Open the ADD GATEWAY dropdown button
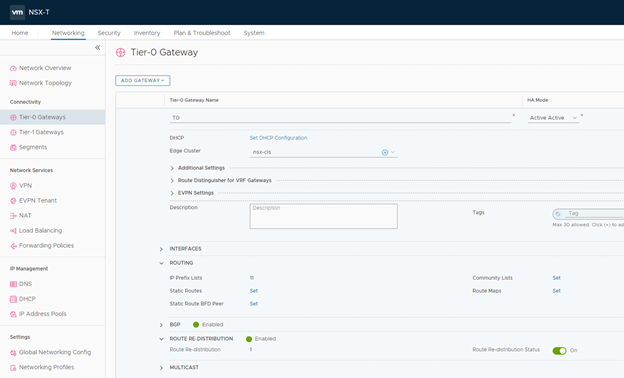 [143, 80]
